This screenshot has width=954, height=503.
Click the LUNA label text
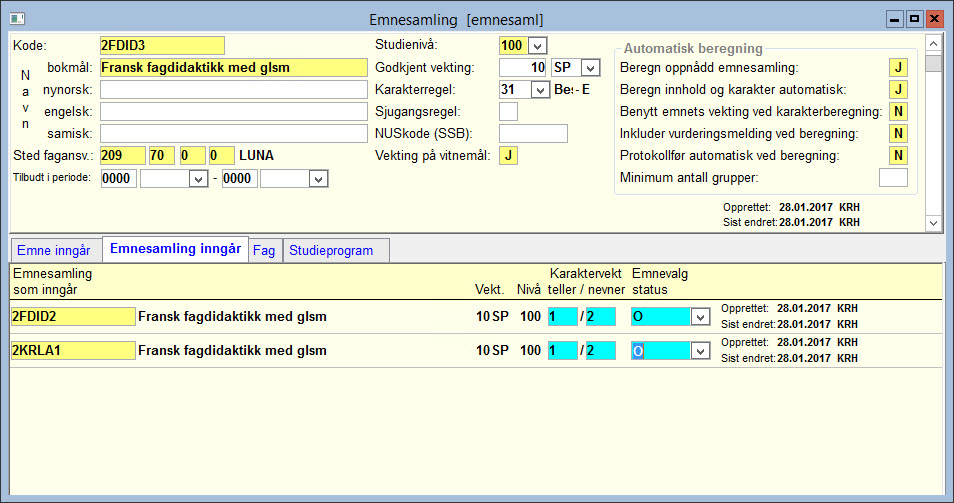256,156
